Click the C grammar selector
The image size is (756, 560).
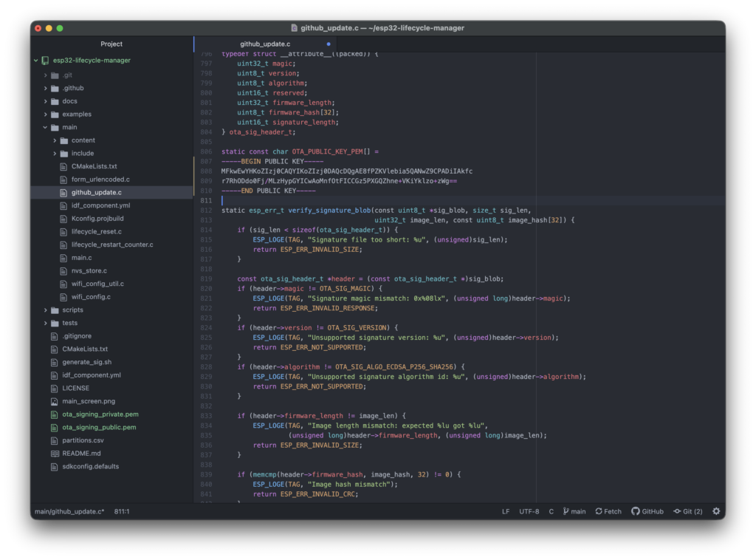point(551,511)
